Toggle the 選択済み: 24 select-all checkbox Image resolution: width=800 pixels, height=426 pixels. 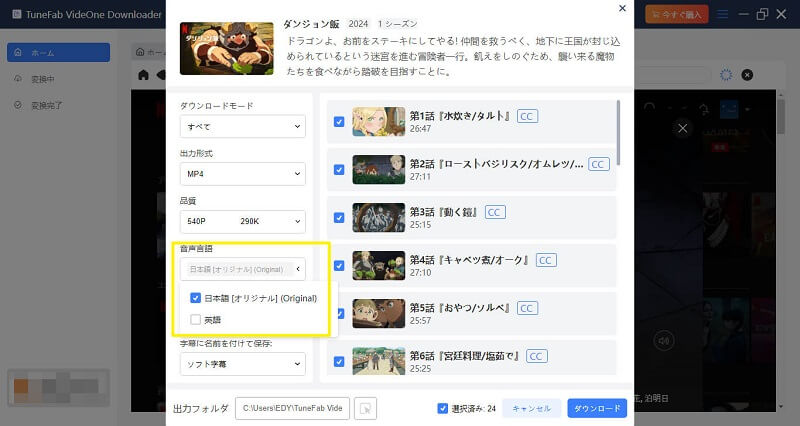coord(442,408)
